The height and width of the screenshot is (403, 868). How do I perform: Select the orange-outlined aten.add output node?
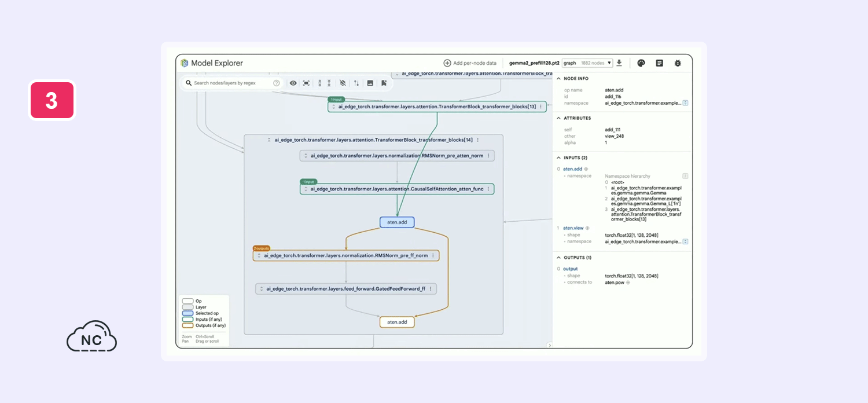point(397,322)
